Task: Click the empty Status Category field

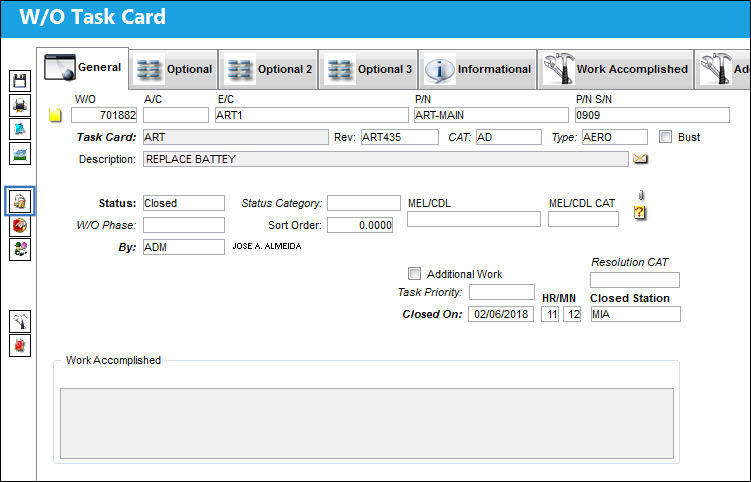Action: [364, 203]
